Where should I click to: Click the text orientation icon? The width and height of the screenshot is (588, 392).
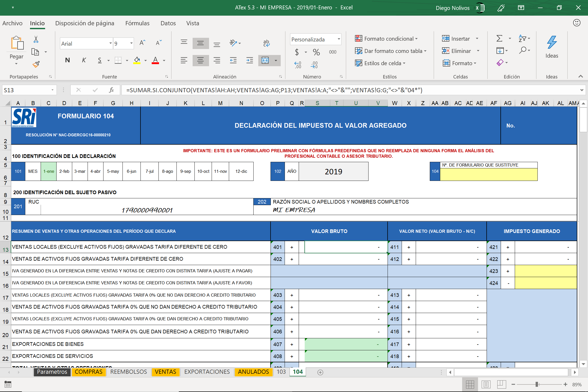click(233, 43)
